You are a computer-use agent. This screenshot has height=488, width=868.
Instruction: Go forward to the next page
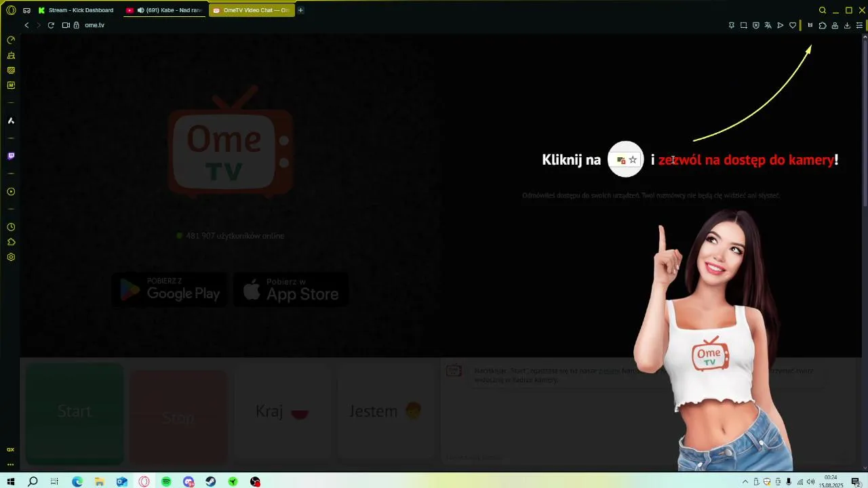tap(39, 25)
